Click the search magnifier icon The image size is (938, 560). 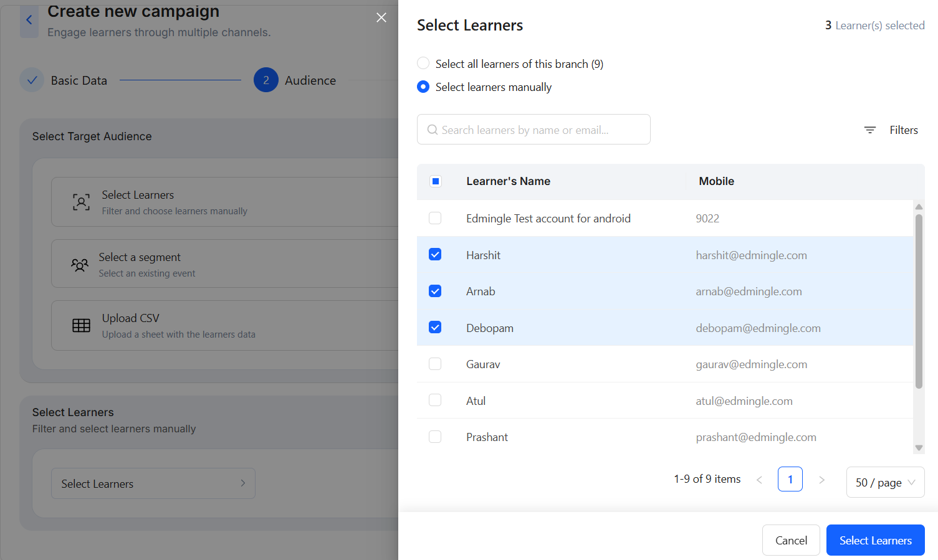click(433, 130)
